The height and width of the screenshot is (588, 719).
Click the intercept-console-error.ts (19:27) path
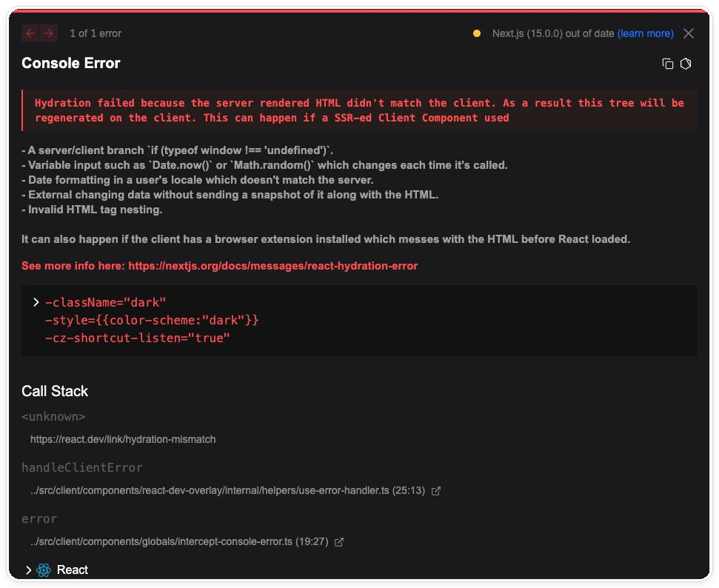[179, 541]
